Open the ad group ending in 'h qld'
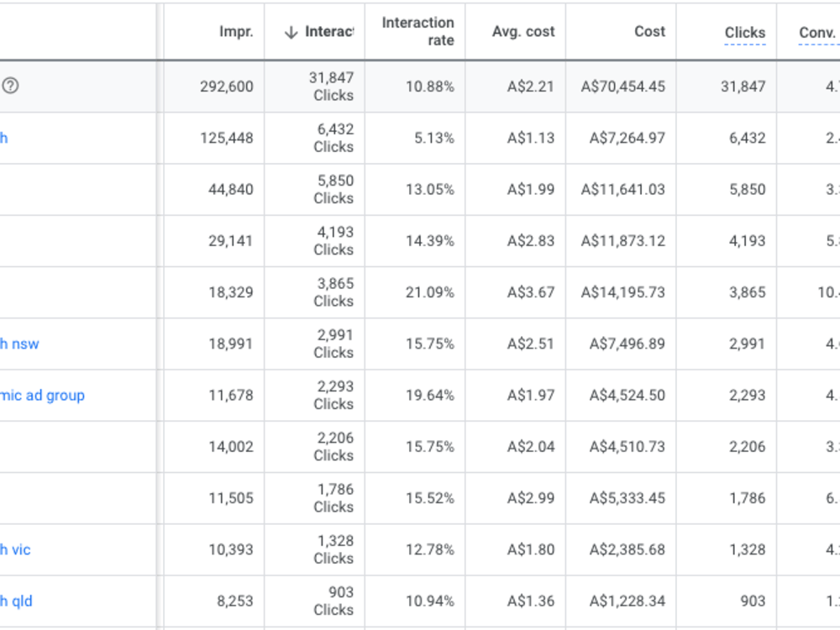This screenshot has width=840, height=630. [x=16, y=601]
